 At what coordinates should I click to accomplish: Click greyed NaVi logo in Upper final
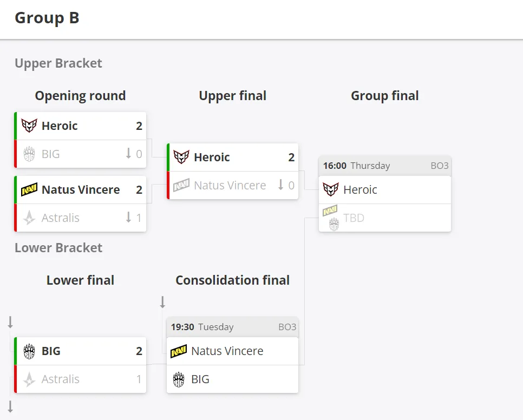pyautogui.click(x=181, y=185)
